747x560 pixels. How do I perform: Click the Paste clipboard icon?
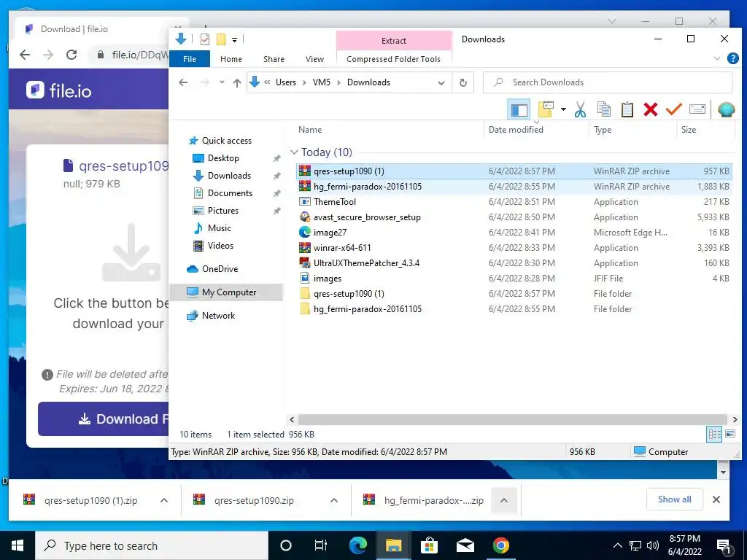click(x=627, y=109)
